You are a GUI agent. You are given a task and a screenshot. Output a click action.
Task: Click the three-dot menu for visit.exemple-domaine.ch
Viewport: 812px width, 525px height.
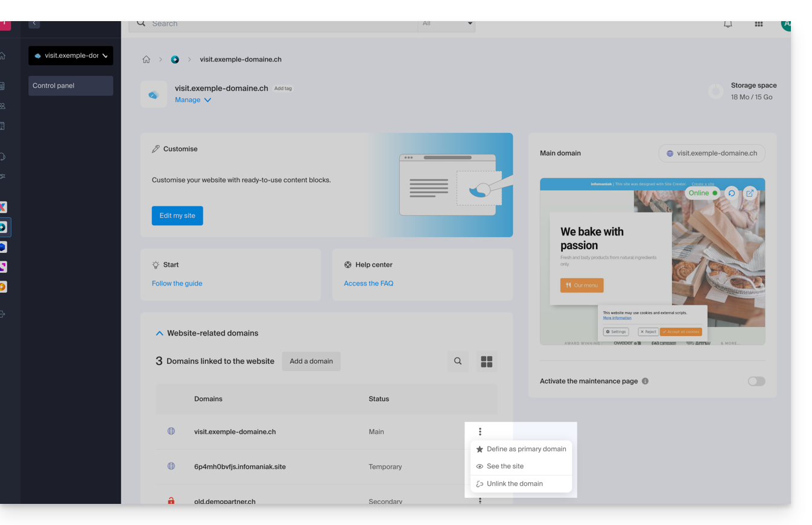[480, 431]
